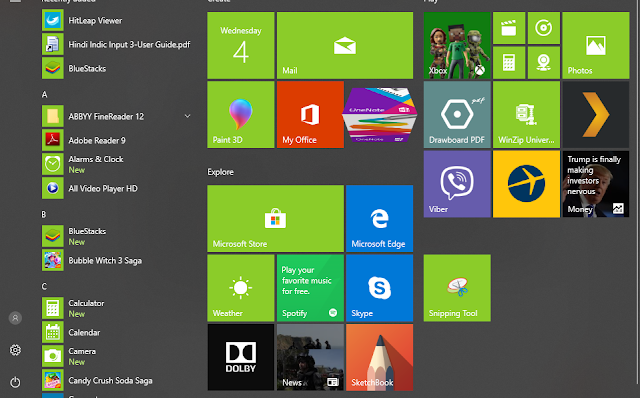Viewport: 640px width, 398px height.
Task: Expand the ABBYY FineReader 12 folder
Action: pos(187,116)
